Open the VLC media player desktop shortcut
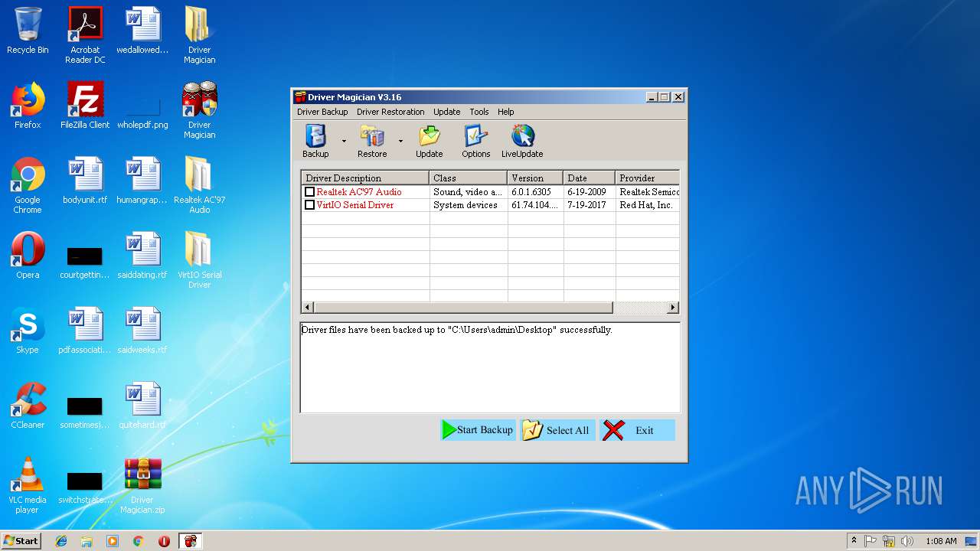The height and width of the screenshot is (551, 980). pos(28,485)
